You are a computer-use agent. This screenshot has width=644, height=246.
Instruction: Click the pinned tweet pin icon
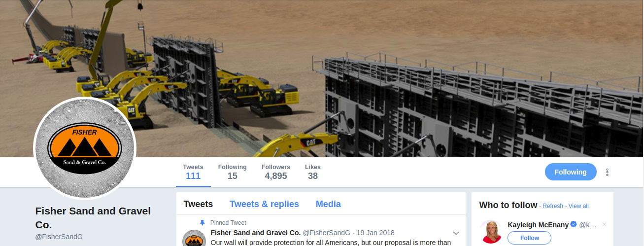point(202,223)
